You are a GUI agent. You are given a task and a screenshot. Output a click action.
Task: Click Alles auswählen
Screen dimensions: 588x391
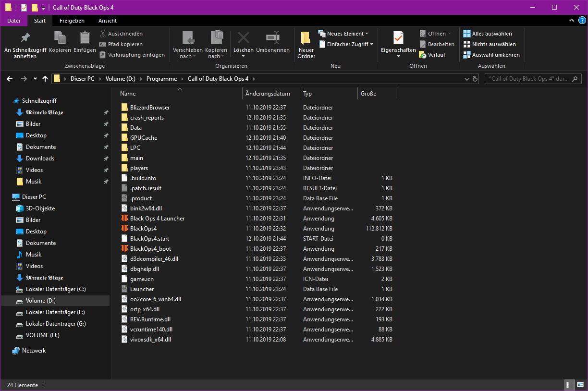[488, 34]
